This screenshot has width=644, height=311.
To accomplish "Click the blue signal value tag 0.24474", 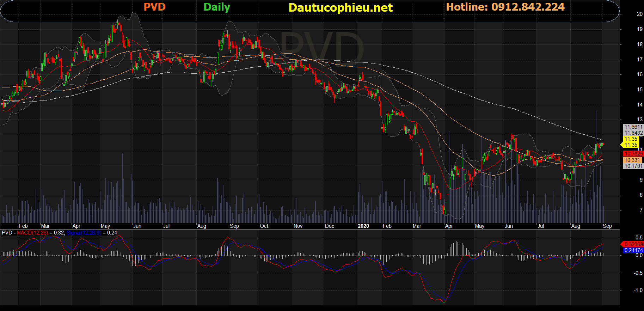I will coord(633,250).
